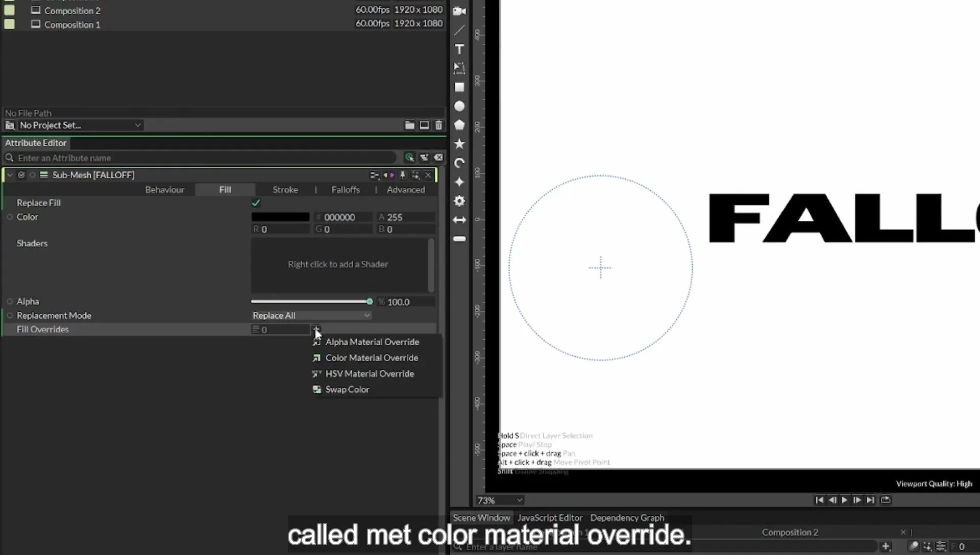Screen dimensions: 980x555
Task: Open the Dependency Graph tab
Action: click(627, 517)
